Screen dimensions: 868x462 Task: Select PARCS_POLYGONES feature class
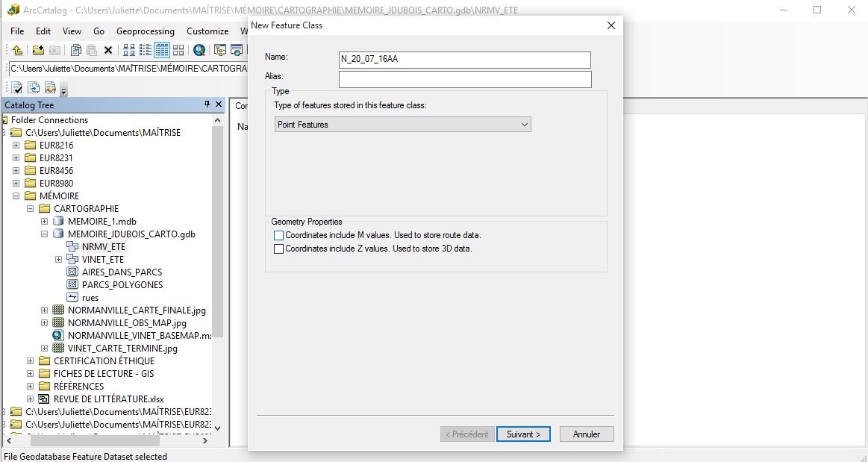pos(122,285)
